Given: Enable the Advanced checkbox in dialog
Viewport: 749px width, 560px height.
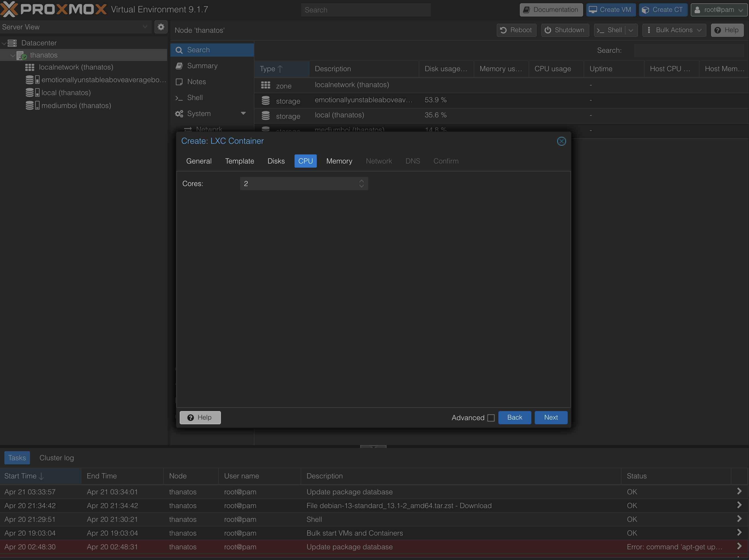Looking at the screenshot, I should coord(491,418).
